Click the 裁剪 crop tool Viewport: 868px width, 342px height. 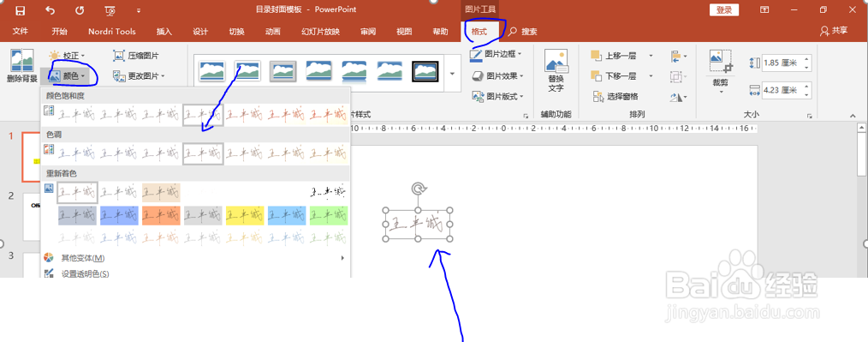click(x=722, y=71)
